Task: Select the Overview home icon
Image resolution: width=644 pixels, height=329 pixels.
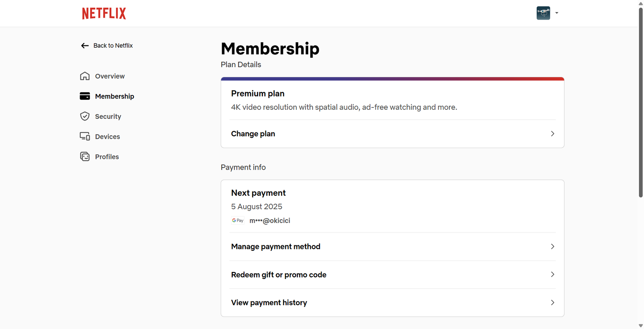Action: (x=85, y=76)
